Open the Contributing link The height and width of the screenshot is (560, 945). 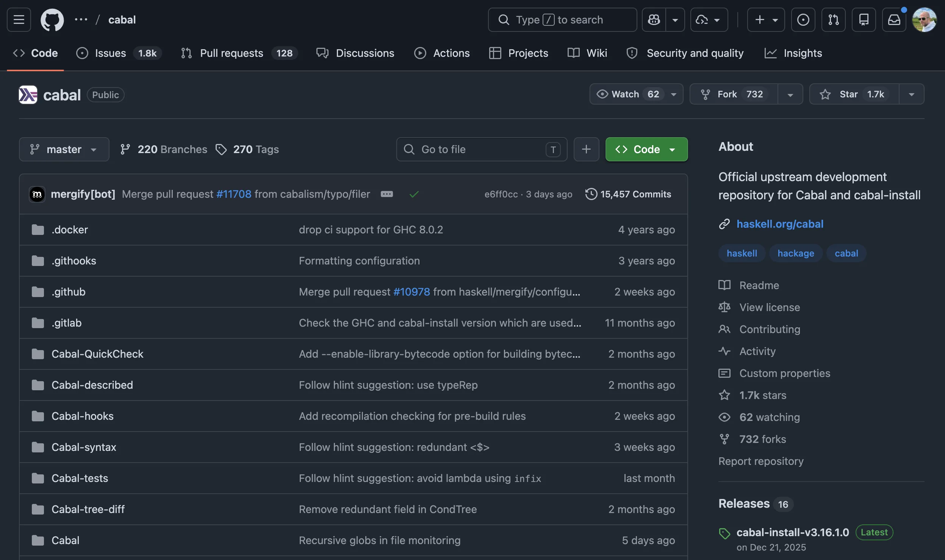tap(759, 329)
